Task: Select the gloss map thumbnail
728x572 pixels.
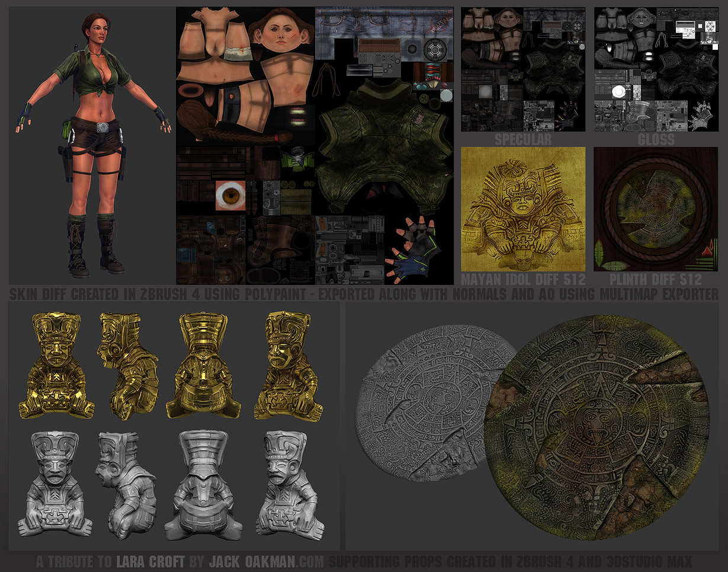Action: (x=656, y=69)
